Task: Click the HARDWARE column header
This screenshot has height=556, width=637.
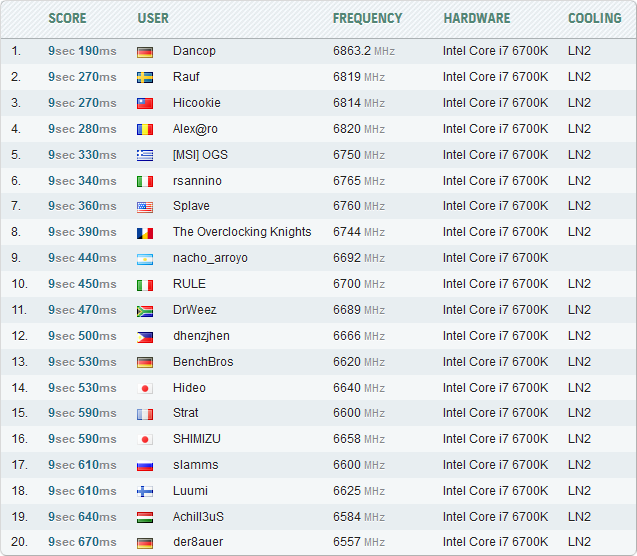Action: (476, 18)
